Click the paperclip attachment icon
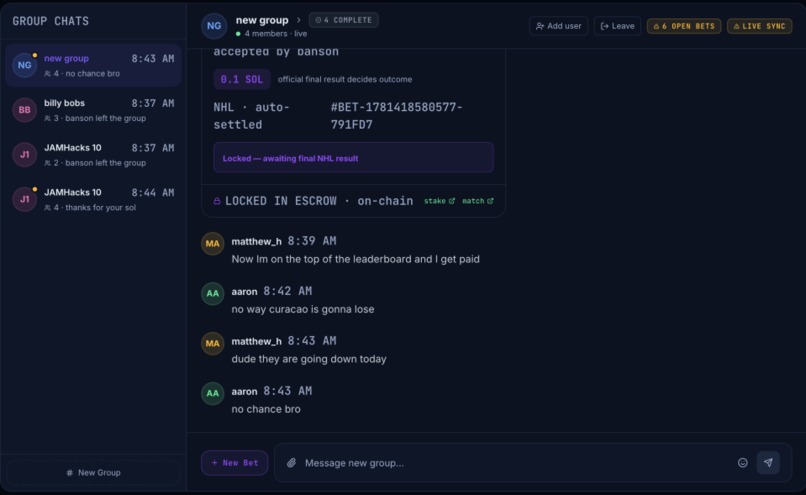Viewport: 806px width, 495px height. 291,463
